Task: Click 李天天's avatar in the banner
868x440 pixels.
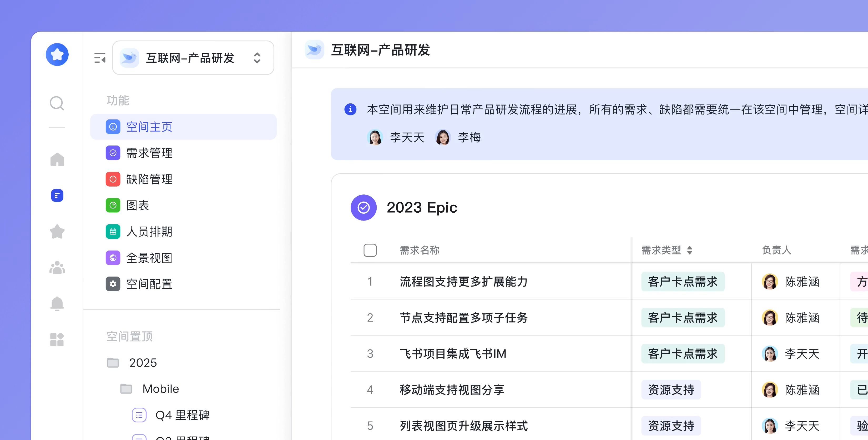Action: [x=375, y=137]
